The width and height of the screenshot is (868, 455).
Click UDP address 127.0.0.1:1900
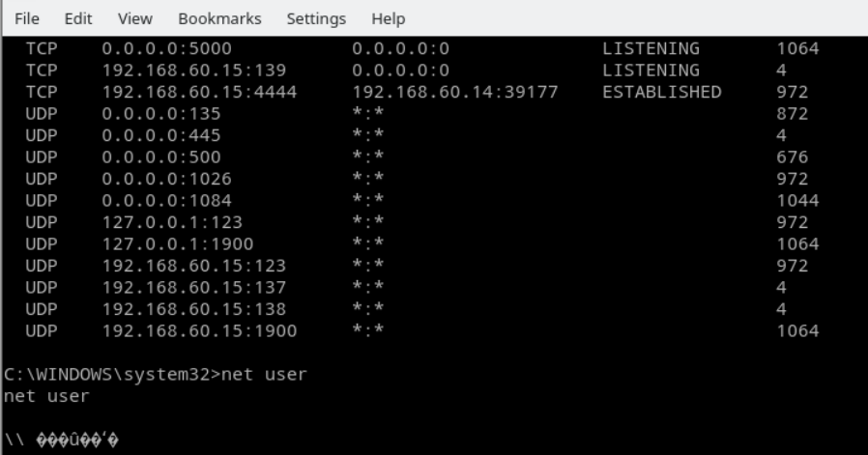(178, 244)
